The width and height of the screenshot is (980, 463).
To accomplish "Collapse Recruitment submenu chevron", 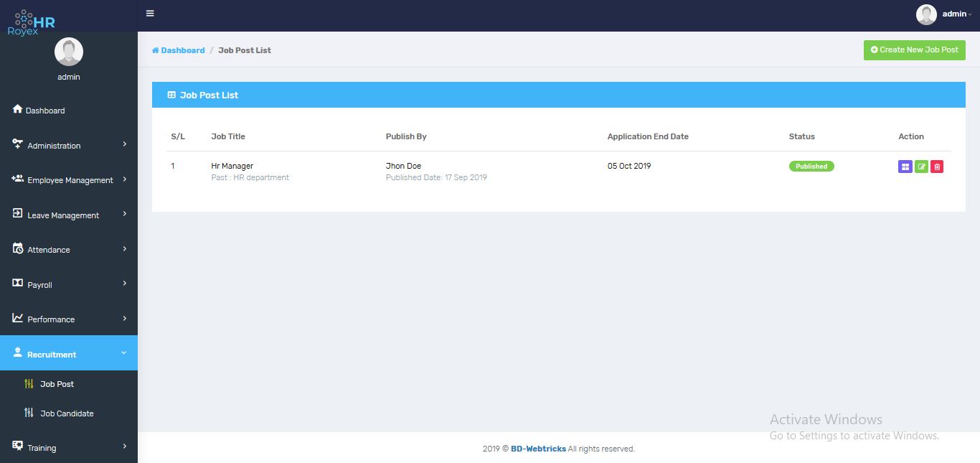I will tap(124, 353).
